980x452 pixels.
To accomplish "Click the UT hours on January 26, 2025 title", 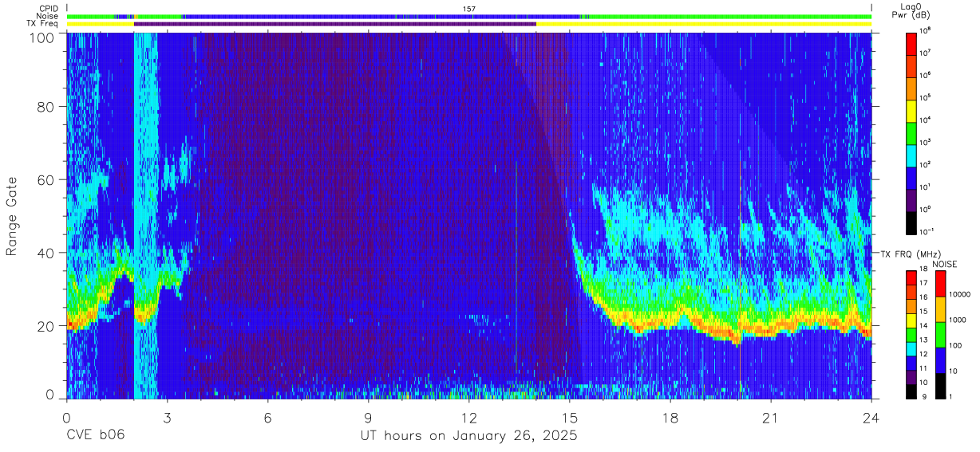I will click(469, 436).
